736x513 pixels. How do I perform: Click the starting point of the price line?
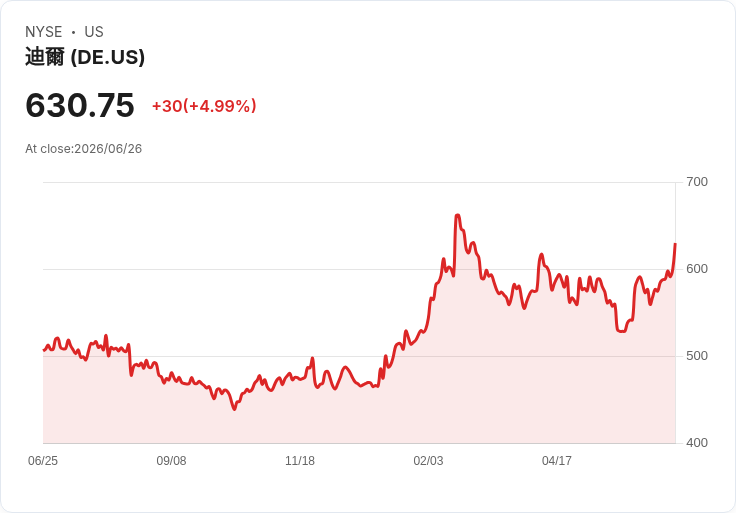click(x=44, y=350)
